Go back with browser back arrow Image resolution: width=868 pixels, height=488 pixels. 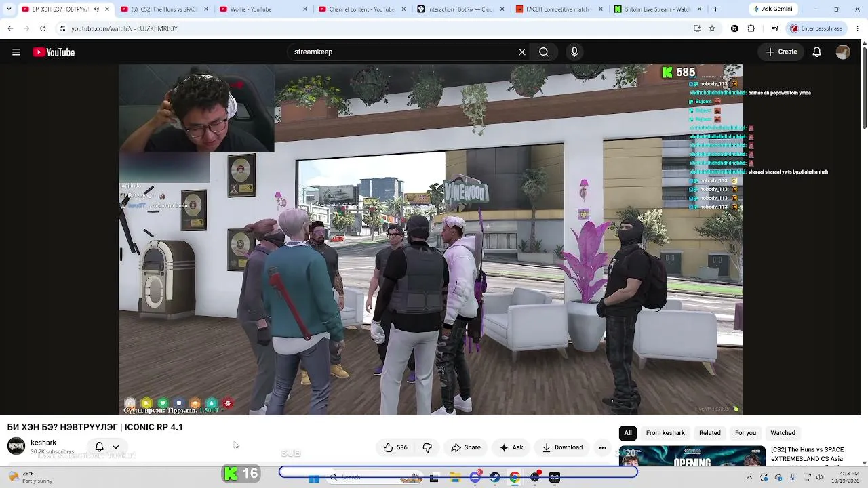coord(10,28)
